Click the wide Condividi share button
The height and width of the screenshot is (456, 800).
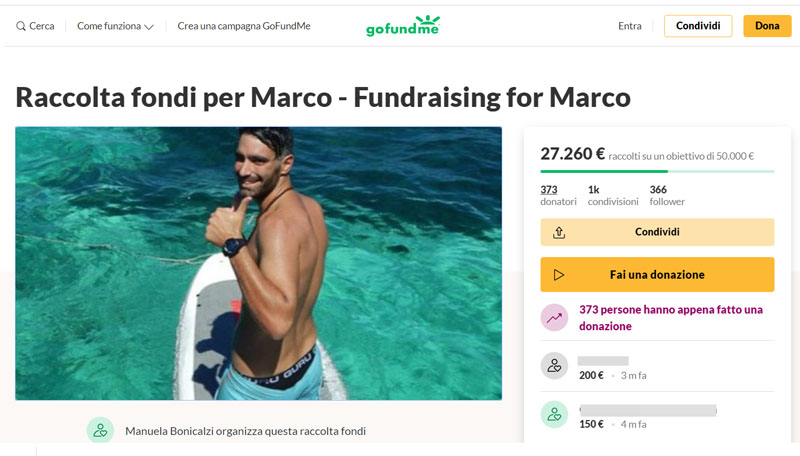click(x=657, y=232)
